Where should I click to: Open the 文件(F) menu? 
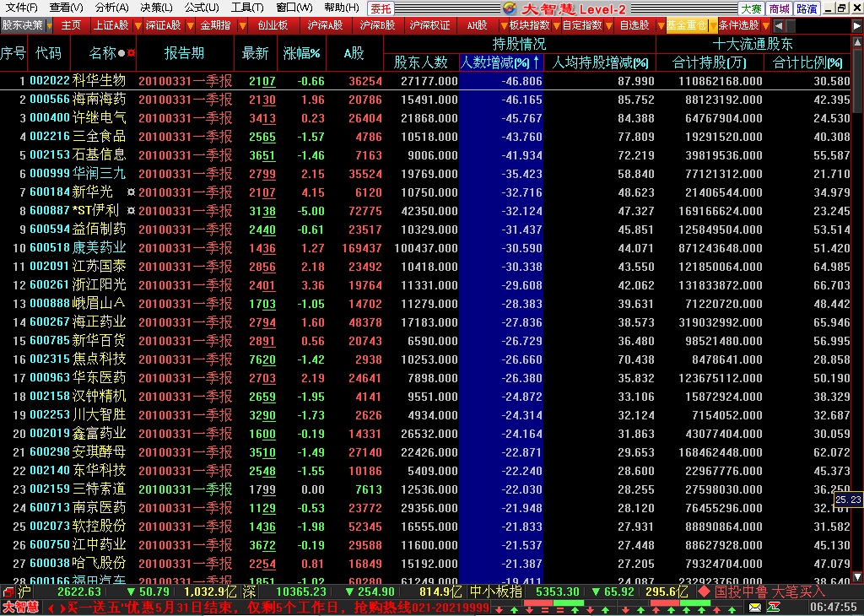coord(21,8)
